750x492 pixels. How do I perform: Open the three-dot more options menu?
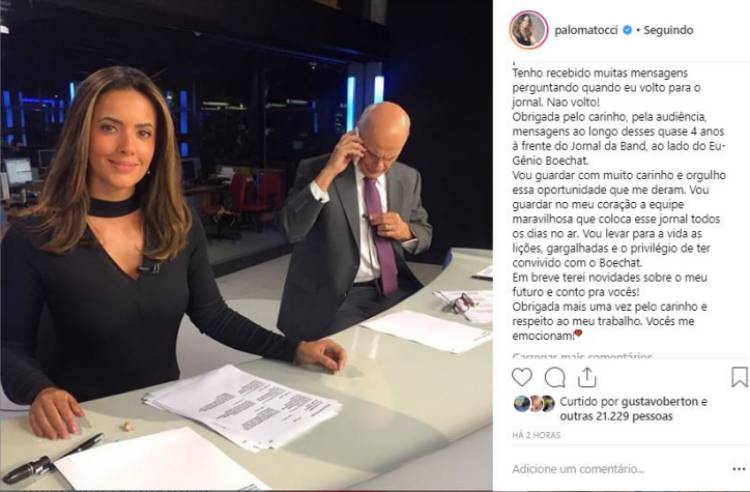point(739,469)
